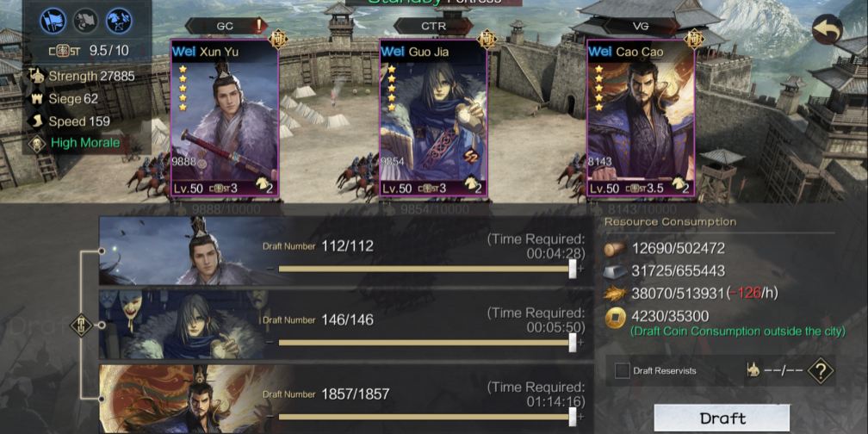Open the question mark help icon

pyautogui.click(x=821, y=371)
